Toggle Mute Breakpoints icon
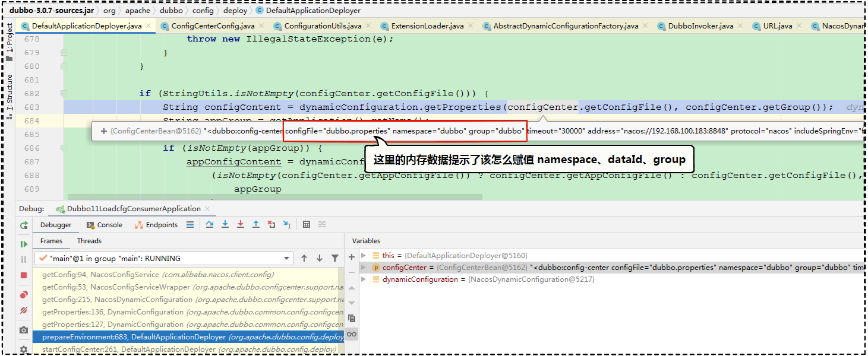 (x=24, y=310)
